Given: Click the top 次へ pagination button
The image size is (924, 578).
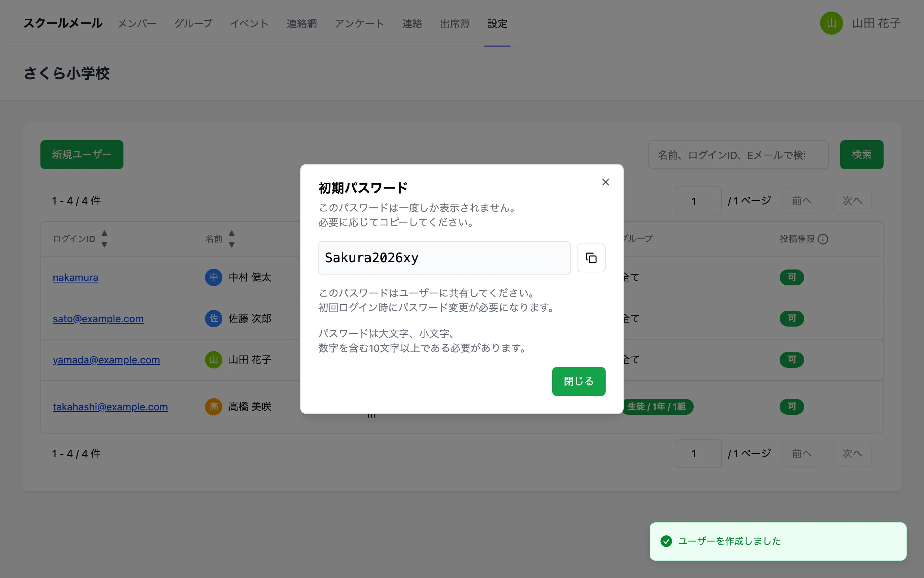Looking at the screenshot, I should point(852,201).
